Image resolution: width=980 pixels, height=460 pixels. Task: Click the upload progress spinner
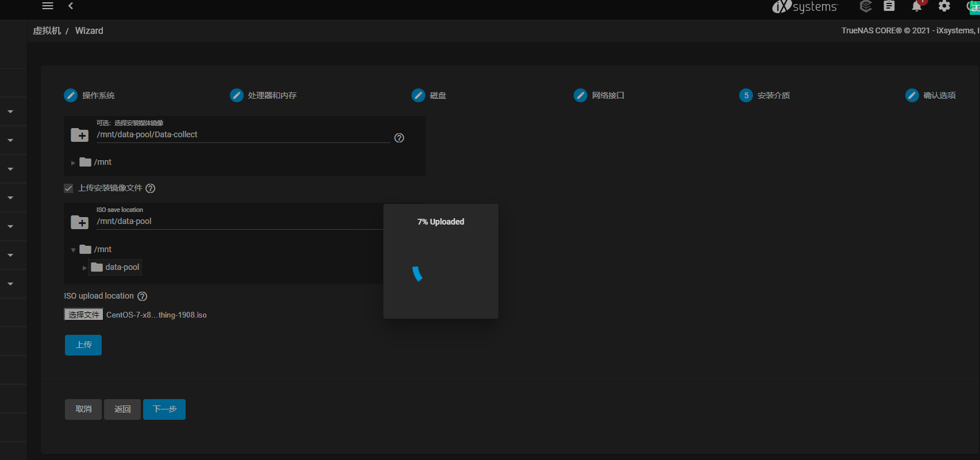pos(418,274)
